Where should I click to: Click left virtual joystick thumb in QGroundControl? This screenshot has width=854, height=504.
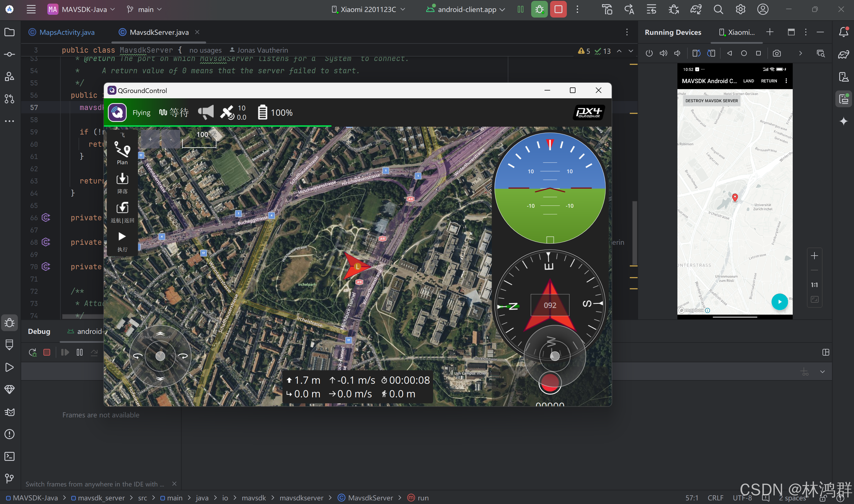pos(160,356)
